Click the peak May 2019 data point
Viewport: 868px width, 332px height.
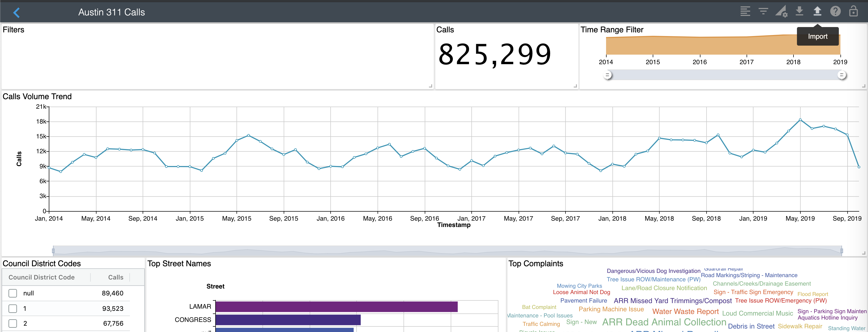pyautogui.click(x=800, y=120)
